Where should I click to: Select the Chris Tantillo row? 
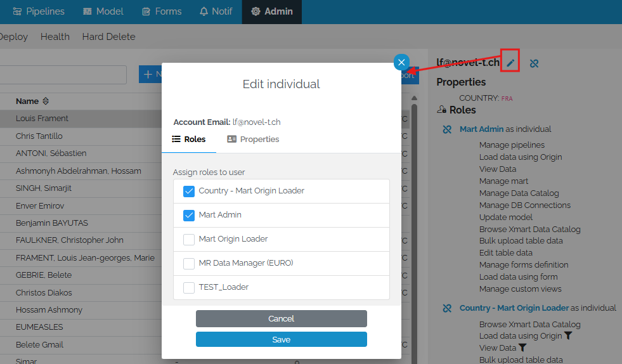(x=81, y=136)
